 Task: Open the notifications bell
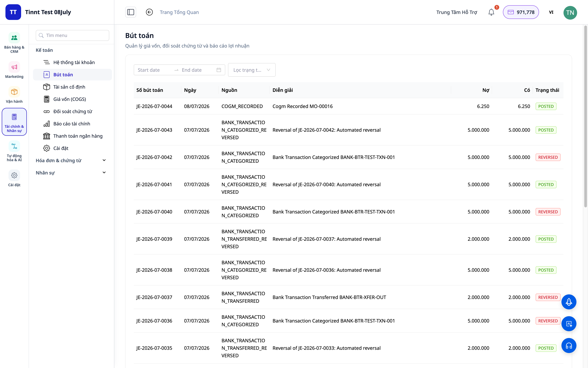point(491,12)
